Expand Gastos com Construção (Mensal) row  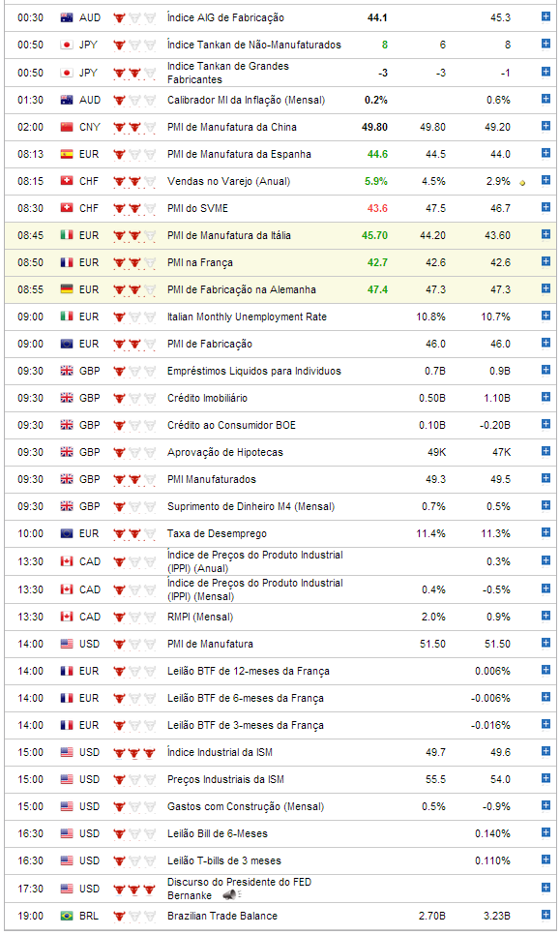point(545,805)
